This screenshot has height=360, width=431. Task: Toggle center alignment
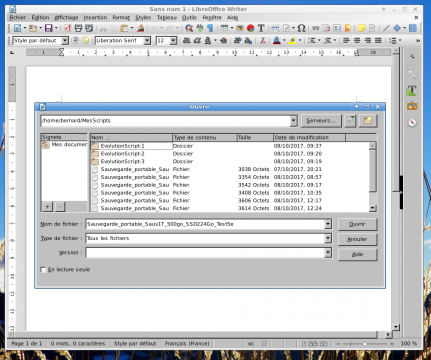(x=357, y=41)
